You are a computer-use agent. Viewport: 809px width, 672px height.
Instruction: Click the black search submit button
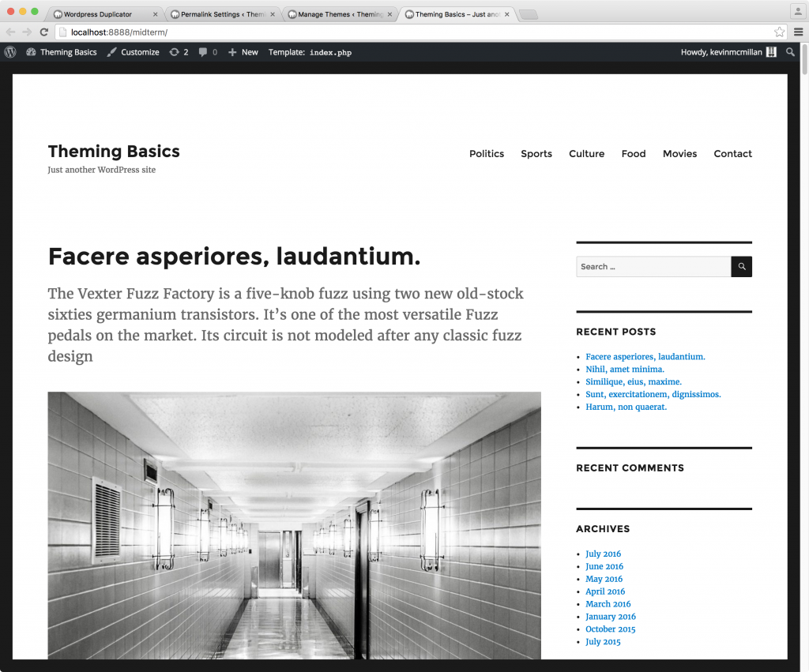click(741, 267)
